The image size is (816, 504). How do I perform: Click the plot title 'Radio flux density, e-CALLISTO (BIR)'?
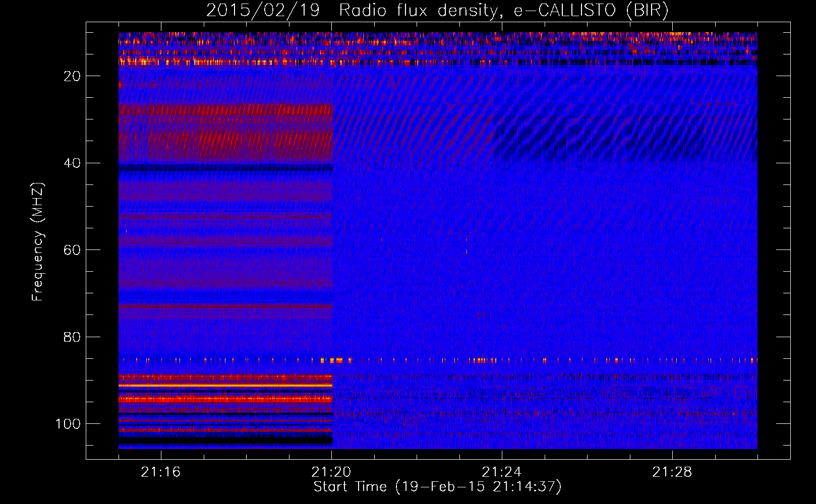click(504, 10)
